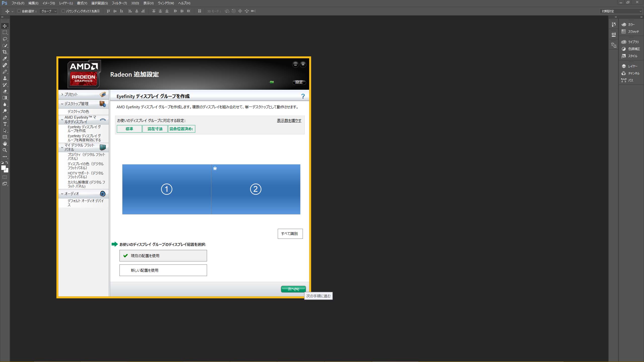The width and height of the screenshot is (644, 362).
Task: Click the foreground color swatch
Action: click(3, 168)
